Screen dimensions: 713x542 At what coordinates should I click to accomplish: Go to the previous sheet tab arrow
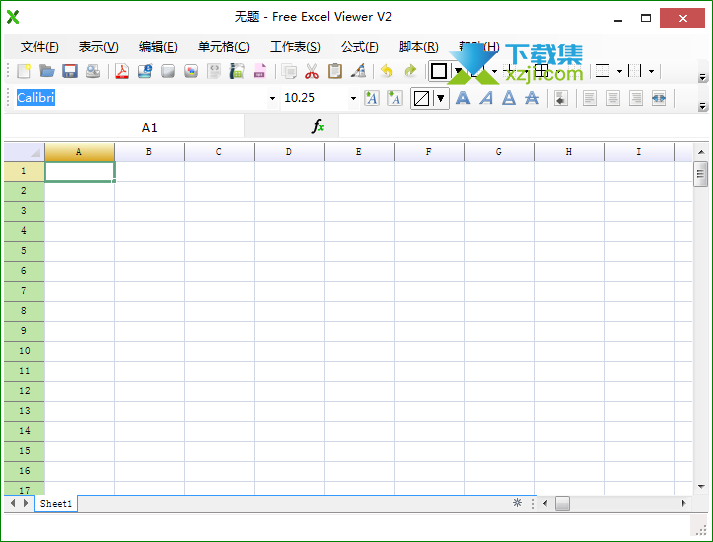[x=13, y=503]
